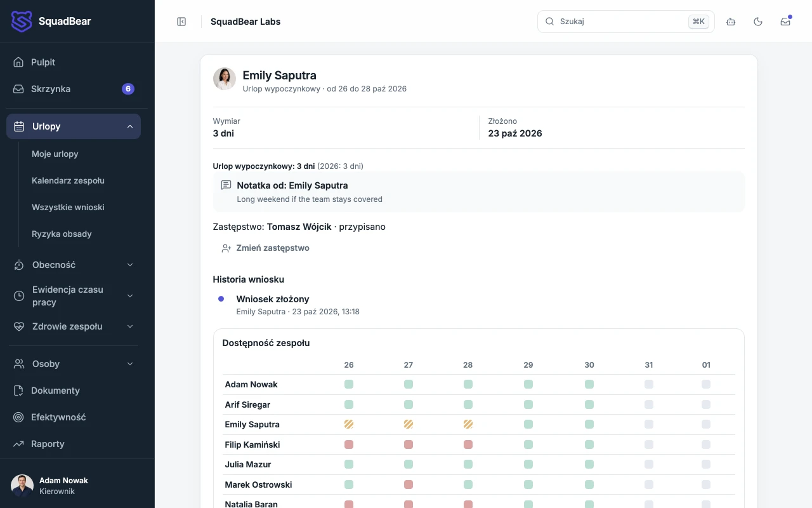The width and height of the screenshot is (812, 508).
Task: Click the Szukaj search field
Action: pos(625,22)
